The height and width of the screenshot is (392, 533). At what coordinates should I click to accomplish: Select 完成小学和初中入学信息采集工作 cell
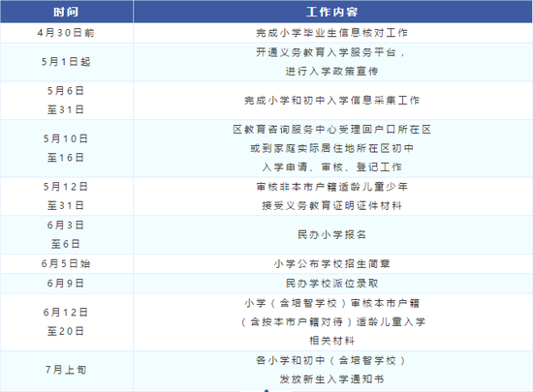tap(332, 101)
